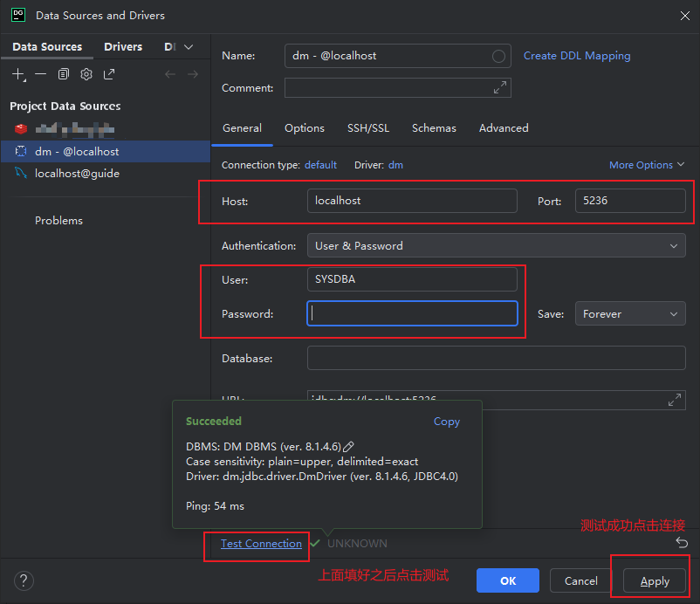Open the help question mark button
Viewport: 700px width, 604px height.
pyautogui.click(x=24, y=580)
